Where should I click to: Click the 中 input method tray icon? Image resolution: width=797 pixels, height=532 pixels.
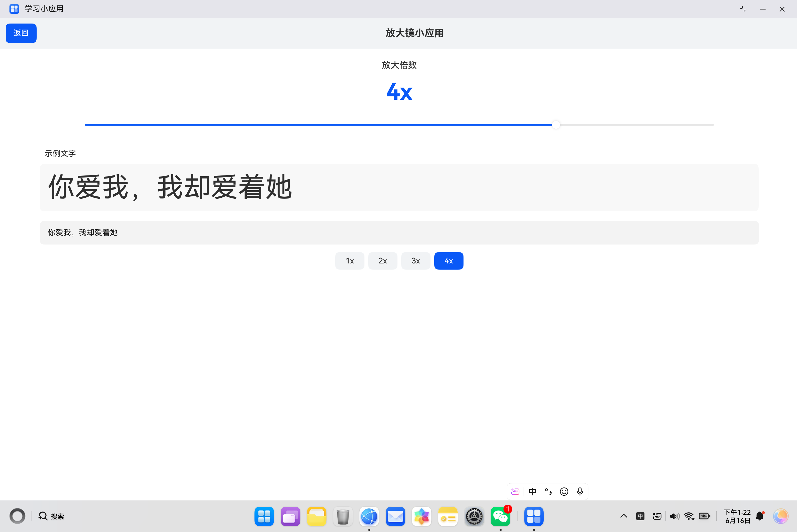[x=640, y=516]
